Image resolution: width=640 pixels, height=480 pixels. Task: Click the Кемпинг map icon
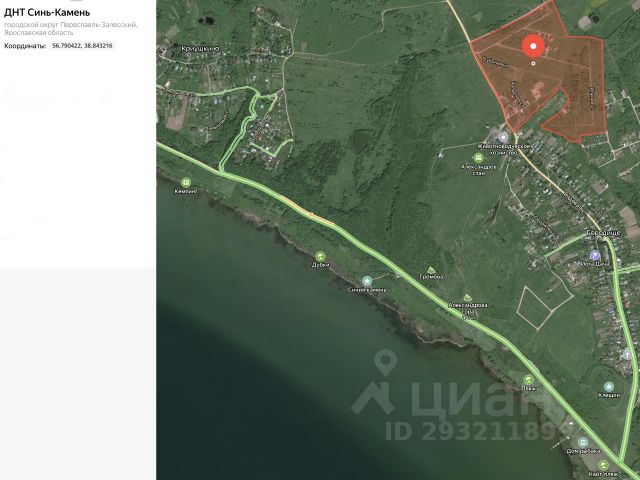pyautogui.click(x=185, y=180)
